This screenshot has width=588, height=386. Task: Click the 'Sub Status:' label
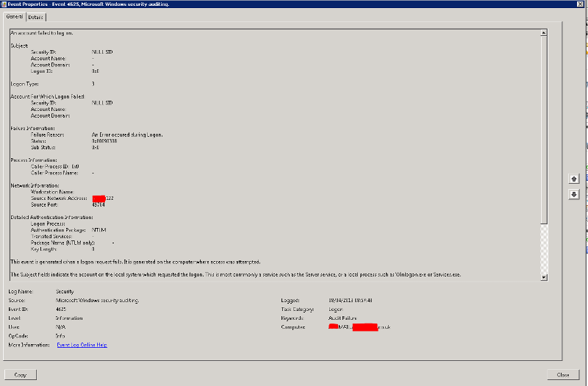coord(43,148)
